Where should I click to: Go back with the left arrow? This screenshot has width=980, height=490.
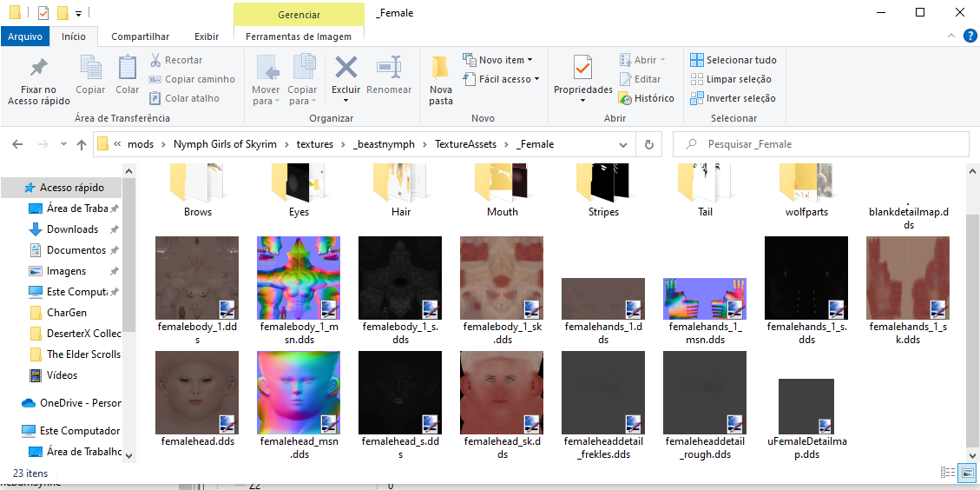[17, 144]
